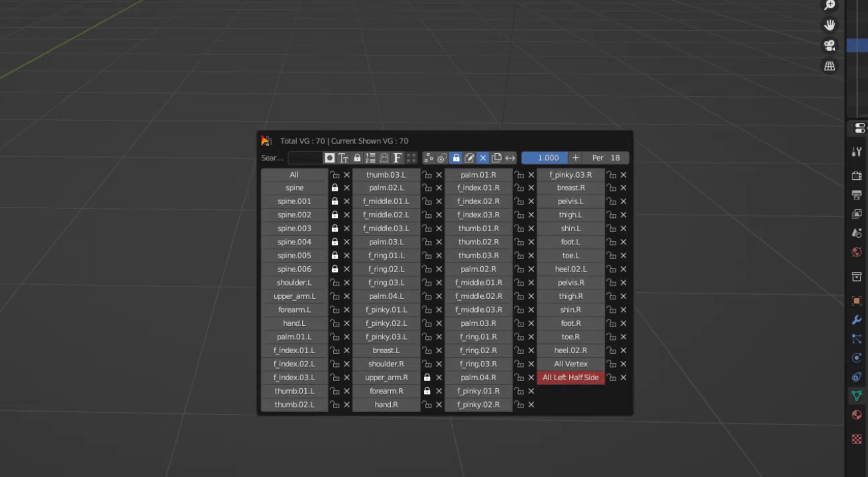Toggle the locked-only filter lock icon

[357, 158]
